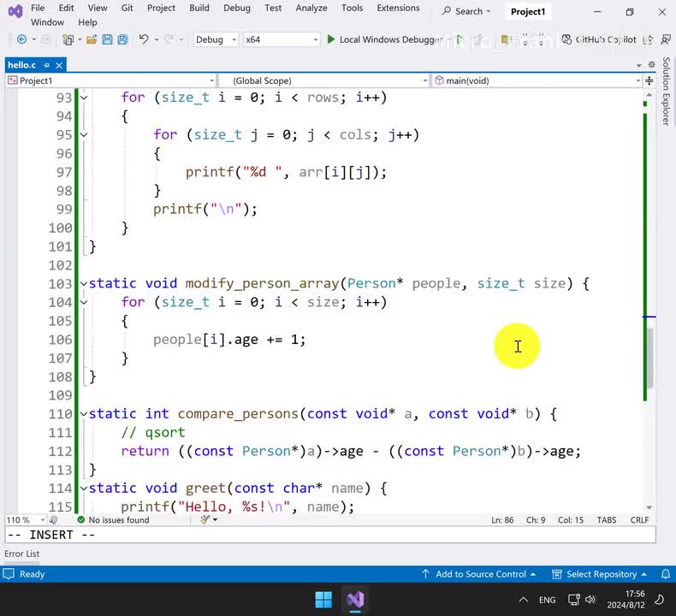Click the green No issues found checkmark
Viewport: 676px width, 616px height.
(80, 520)
